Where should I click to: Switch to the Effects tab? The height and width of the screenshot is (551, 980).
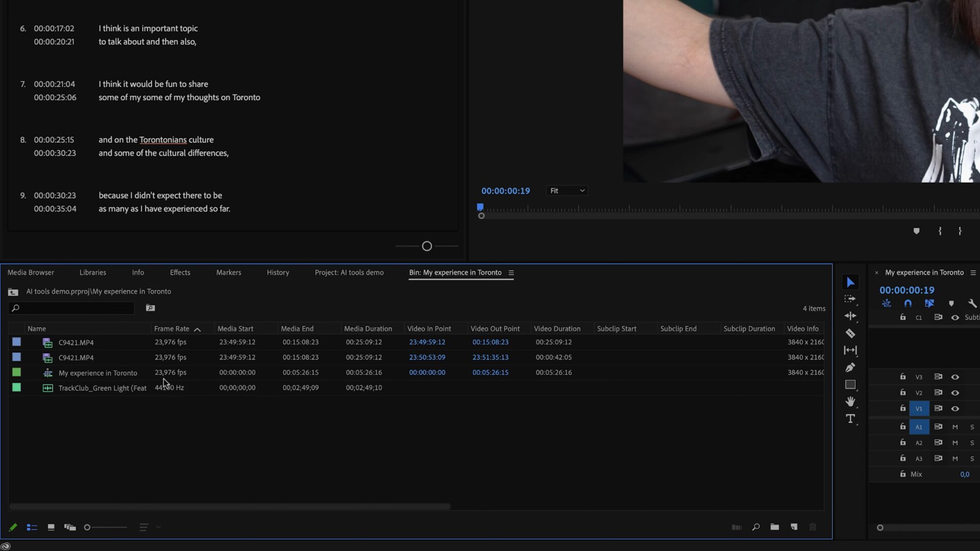click(x=180, y=272)
